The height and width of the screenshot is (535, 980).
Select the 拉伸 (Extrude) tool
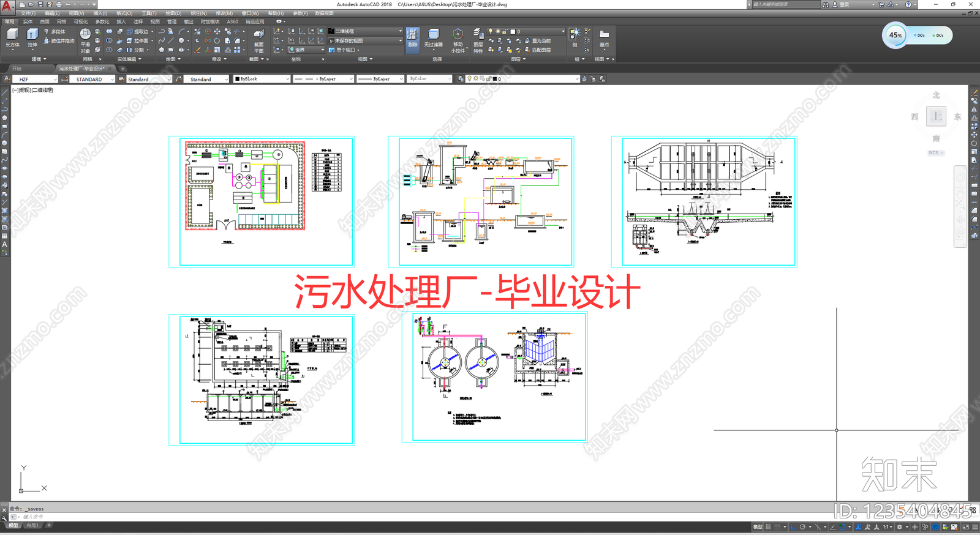32,38
